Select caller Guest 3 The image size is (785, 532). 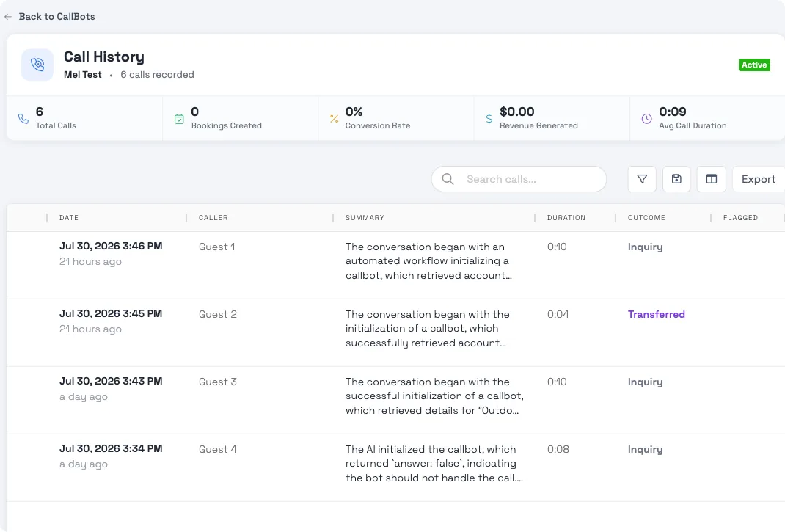point(218,382)
